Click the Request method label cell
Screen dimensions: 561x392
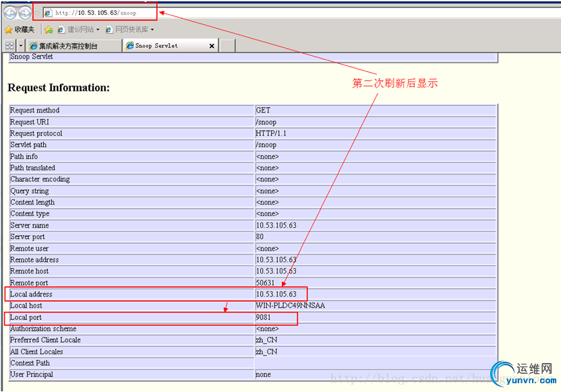coord(131,110)
